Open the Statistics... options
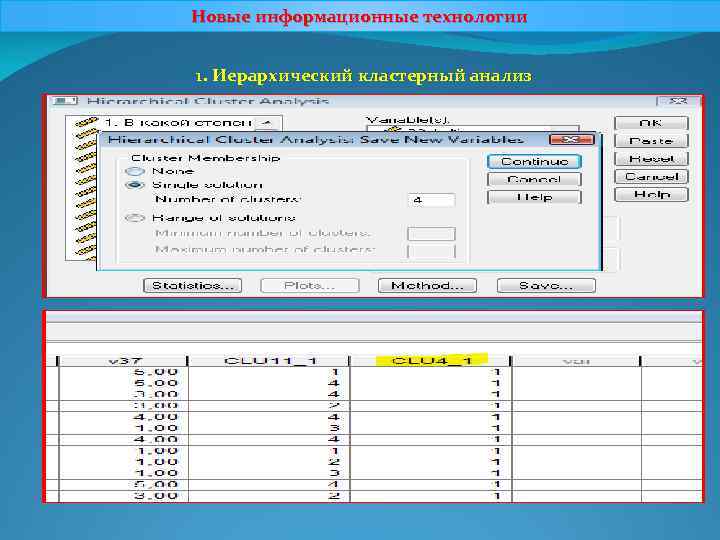The height and width of the screenshot is (540, 720). click(x=192, y=286)
